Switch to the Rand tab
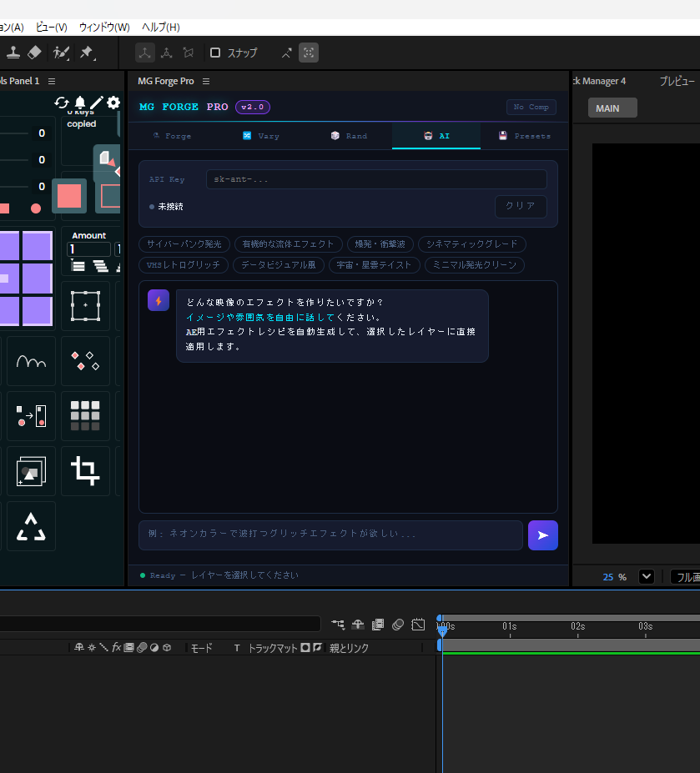The width and height of the screenshot is (700, 773). (x=349, y=136)
